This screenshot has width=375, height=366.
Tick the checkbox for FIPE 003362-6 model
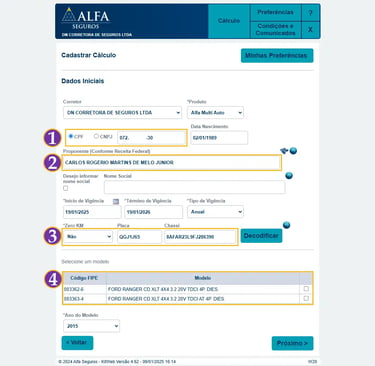(x=306, y=289)
